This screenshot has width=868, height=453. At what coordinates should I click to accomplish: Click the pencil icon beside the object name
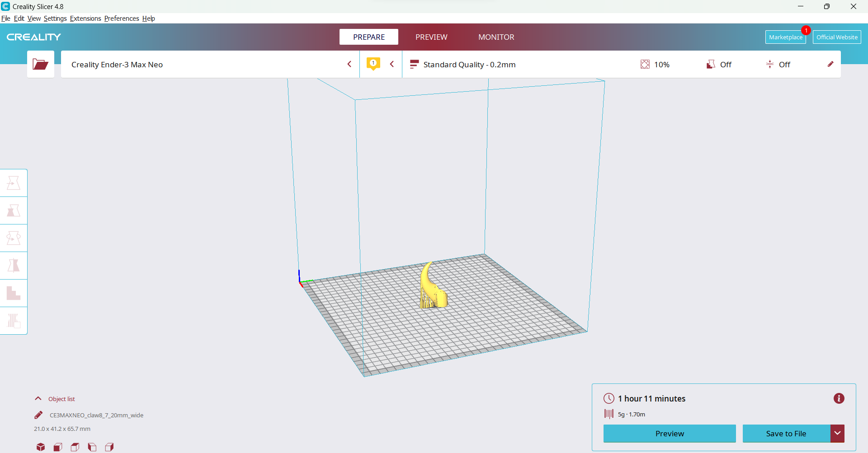click(38, 415)
